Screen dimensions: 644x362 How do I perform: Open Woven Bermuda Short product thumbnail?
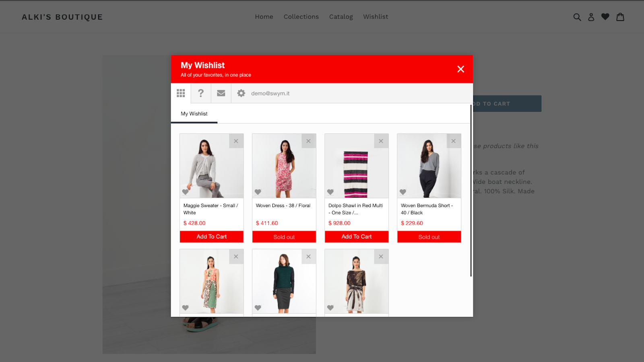coord(429,166)
